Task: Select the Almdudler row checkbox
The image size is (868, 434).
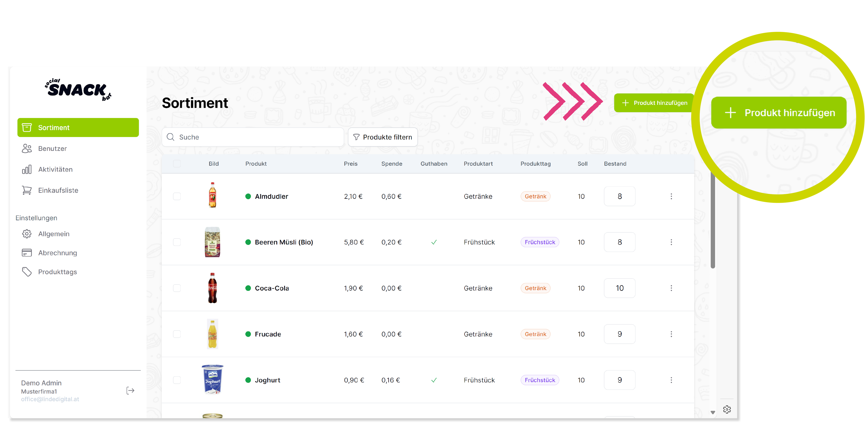Action: click(x=177, y=196)
